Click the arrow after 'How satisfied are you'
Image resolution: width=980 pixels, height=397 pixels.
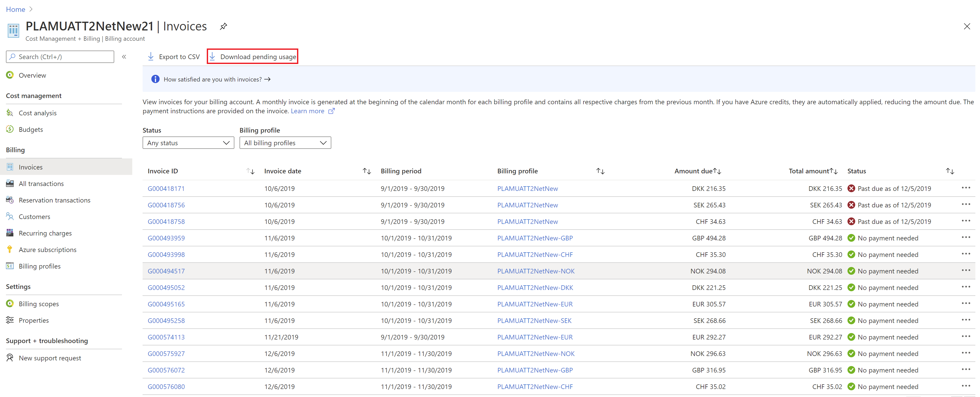point(267,79)
